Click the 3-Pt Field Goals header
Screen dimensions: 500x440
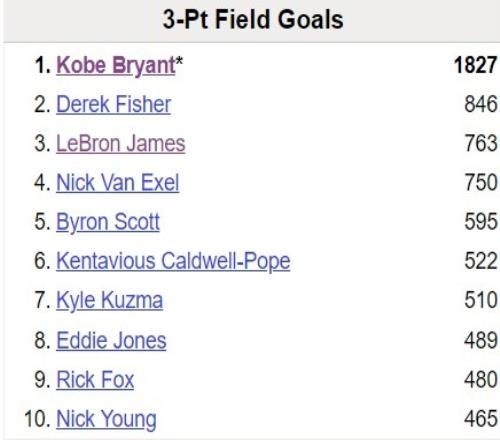(x=253, y=19)
